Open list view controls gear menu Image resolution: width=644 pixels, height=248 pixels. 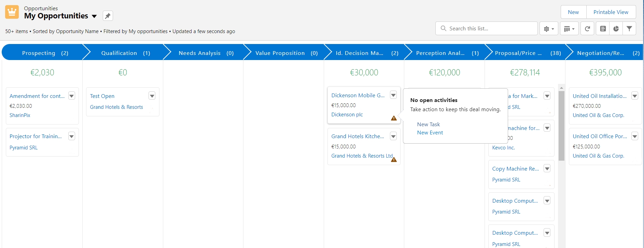549,29
